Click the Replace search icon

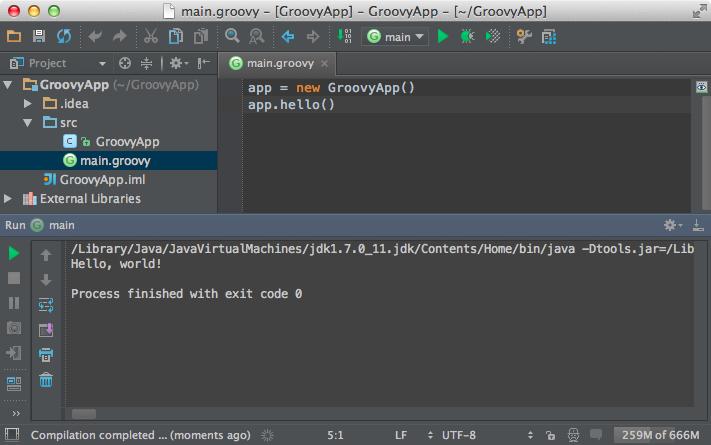[x=257, y=36]
